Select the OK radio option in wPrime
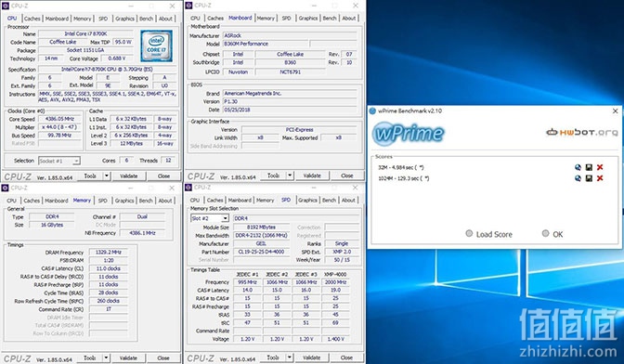The height and width of the screenshot is (364, 624). coord(546,233)
